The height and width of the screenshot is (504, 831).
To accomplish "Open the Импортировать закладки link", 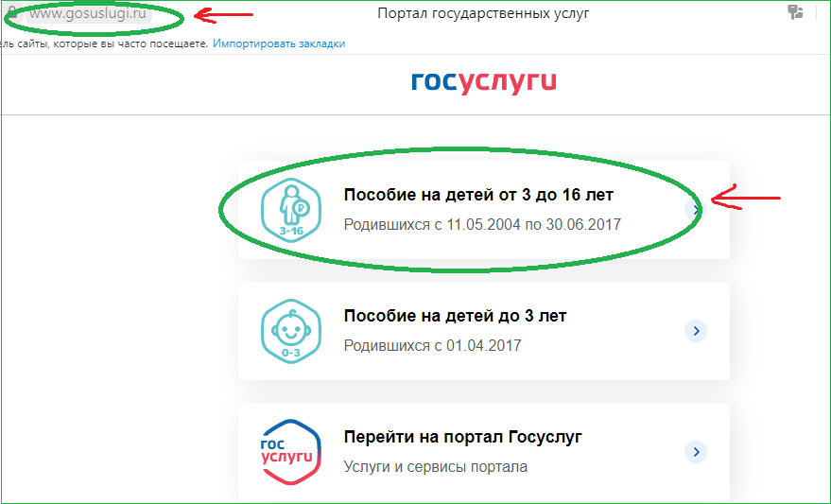I will (279, 44).
